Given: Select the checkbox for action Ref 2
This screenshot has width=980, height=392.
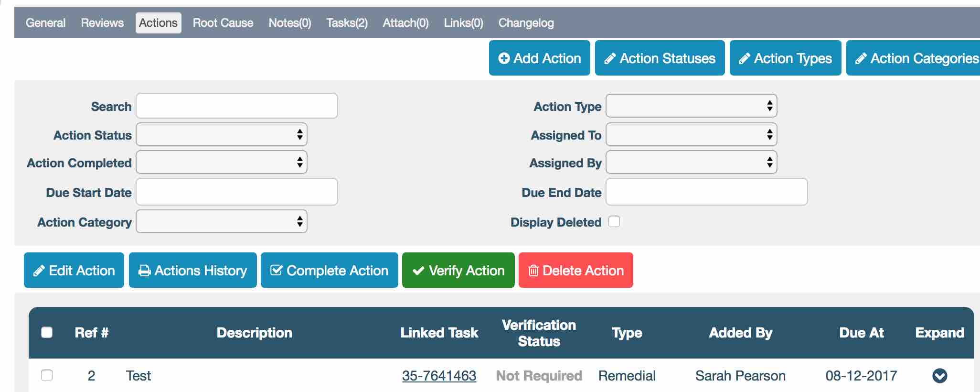Looking at the screenshot, I should coord(47,375).
